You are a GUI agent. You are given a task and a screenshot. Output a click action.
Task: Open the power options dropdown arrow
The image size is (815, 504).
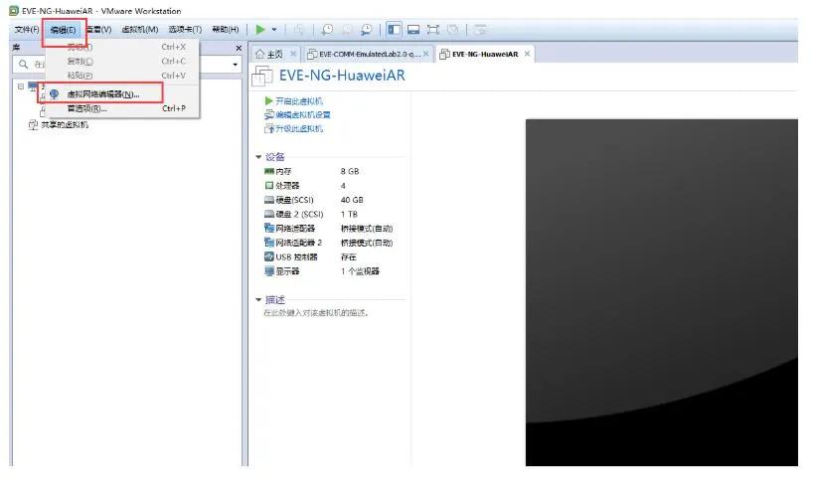click(274, 30)
